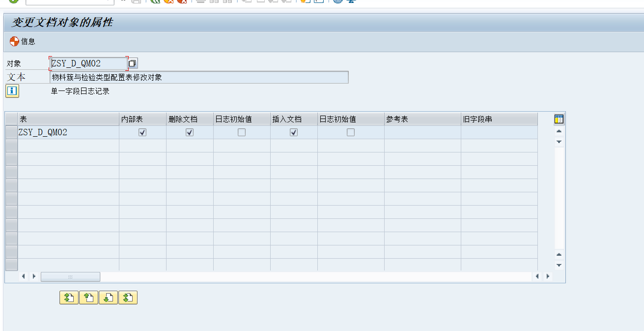Uncheck the 内部表 checkbox for ZSY_D_QM02
Viewport: 644px width, 331px height.
coord(142,132)
